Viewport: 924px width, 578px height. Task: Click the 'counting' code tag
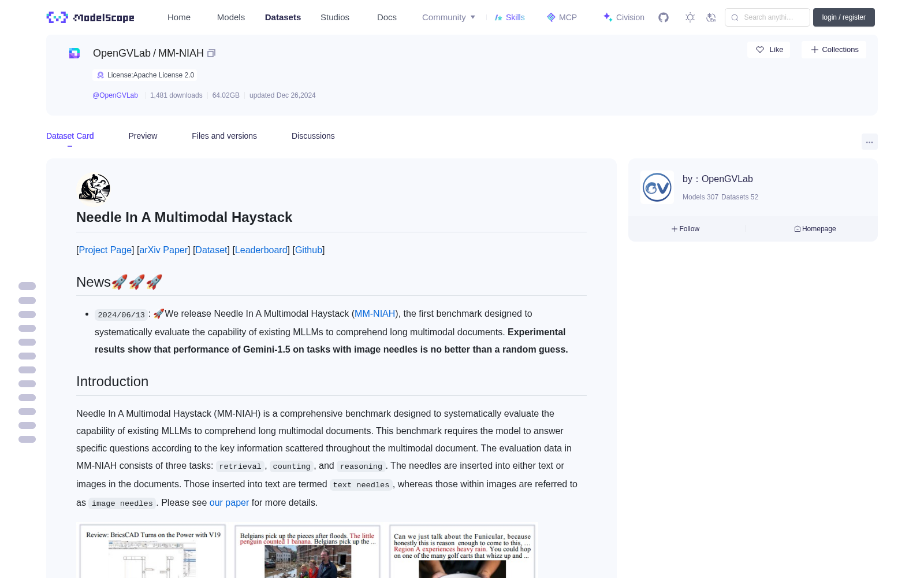coord(292,466)
